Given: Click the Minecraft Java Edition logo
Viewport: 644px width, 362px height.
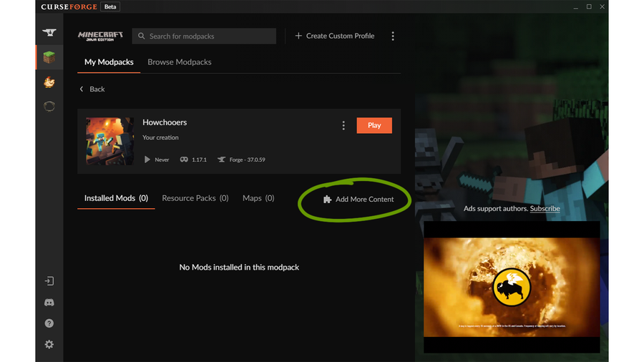Looking at the screenshot, I should click(x=101, y=36).
